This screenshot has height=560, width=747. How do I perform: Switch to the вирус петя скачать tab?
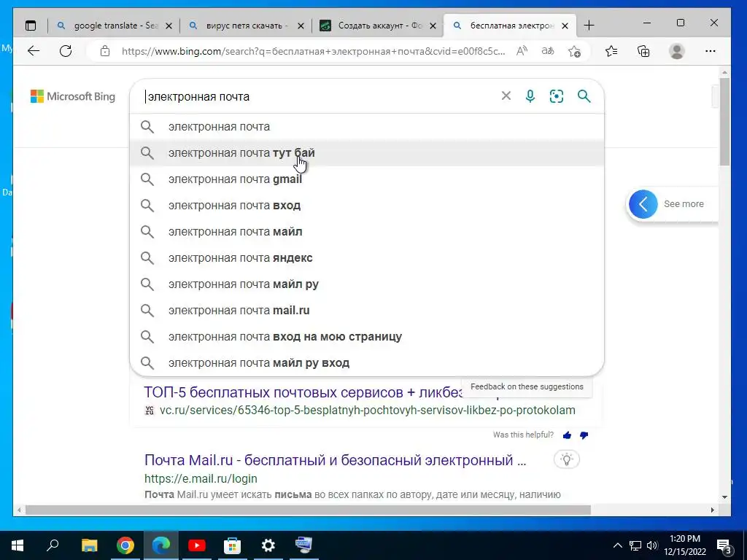click(245, 26)
